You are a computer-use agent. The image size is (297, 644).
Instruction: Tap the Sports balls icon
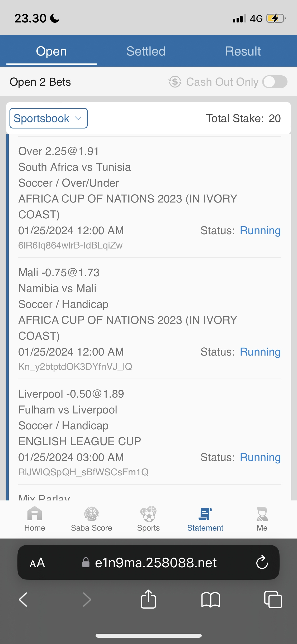tap(148, 514)
